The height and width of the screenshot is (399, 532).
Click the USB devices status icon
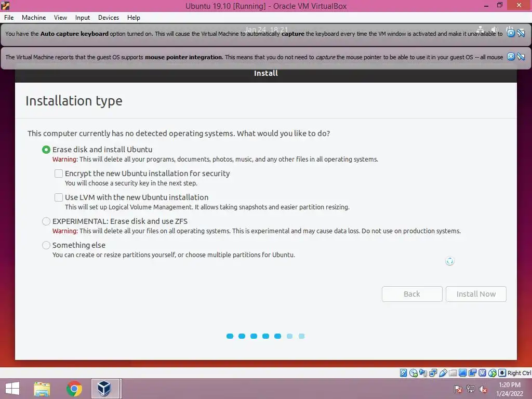[x=443, y=373]
